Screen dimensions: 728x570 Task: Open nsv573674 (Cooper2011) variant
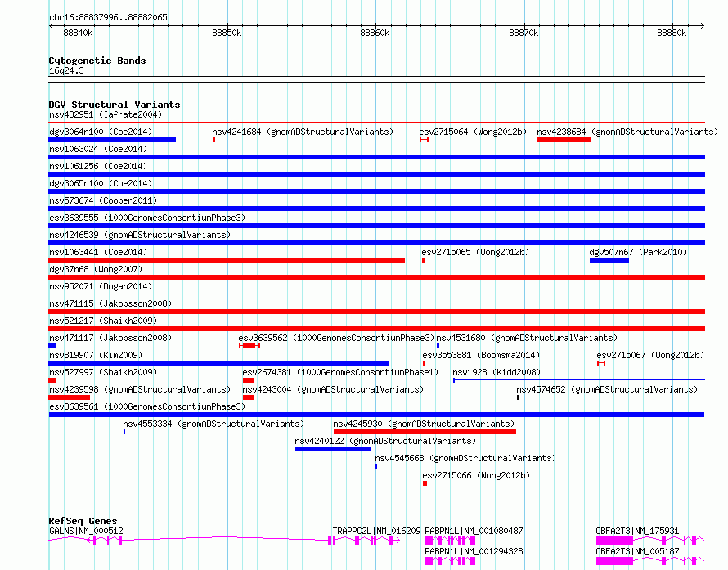(103, 200)
